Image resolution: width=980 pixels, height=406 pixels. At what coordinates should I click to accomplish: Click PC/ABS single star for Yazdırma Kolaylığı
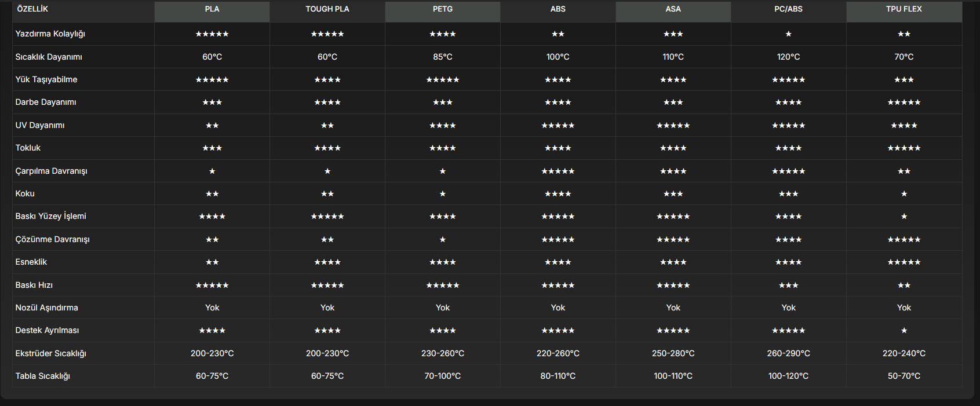click(x=789, y=34)
